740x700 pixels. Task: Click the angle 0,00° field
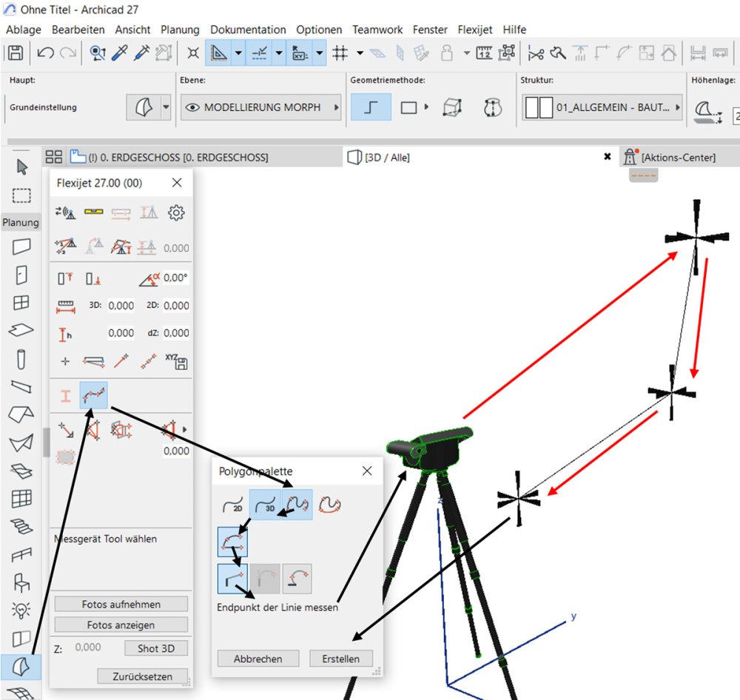pos(175,277)
